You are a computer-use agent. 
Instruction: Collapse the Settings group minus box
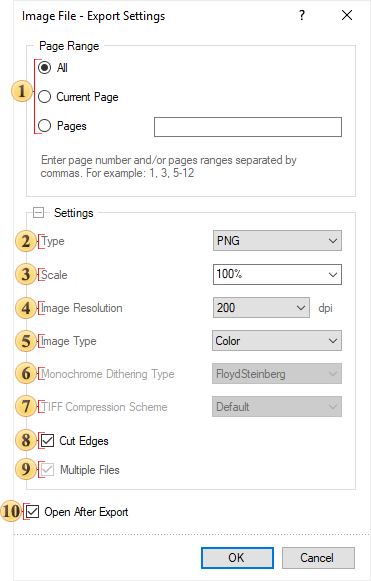coord(39,213)
